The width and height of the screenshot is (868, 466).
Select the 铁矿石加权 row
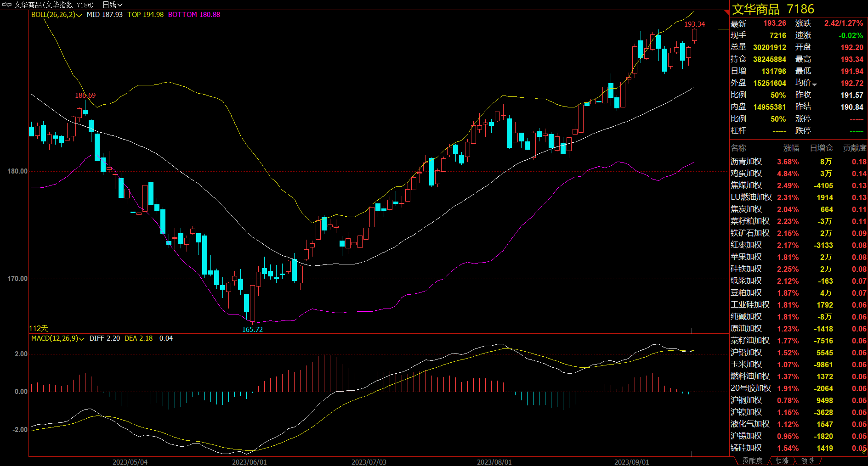point(799,233)
